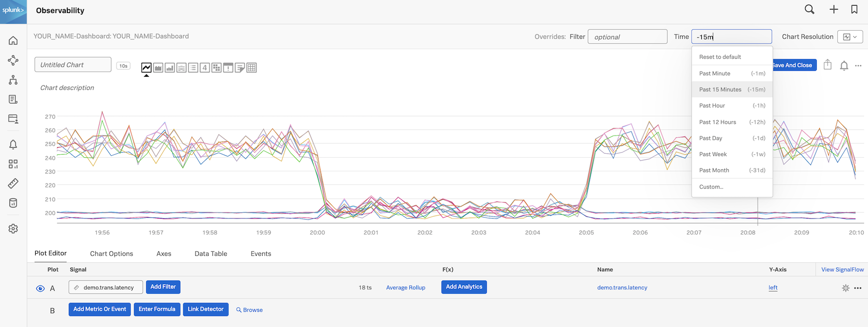868x327 pixels.
Task: Click the share chart icon
Action: coord(828,65)
